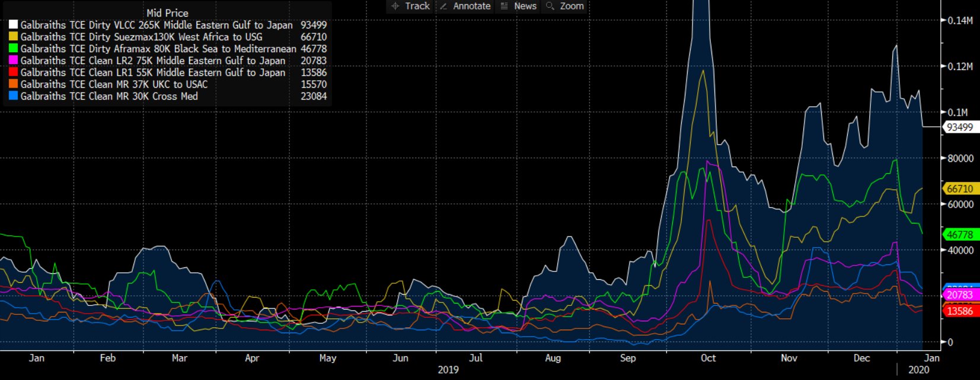This screenshot has width=980, height=380.
Task: Click the Feb month label on x-axis
Action: point(108,358)
